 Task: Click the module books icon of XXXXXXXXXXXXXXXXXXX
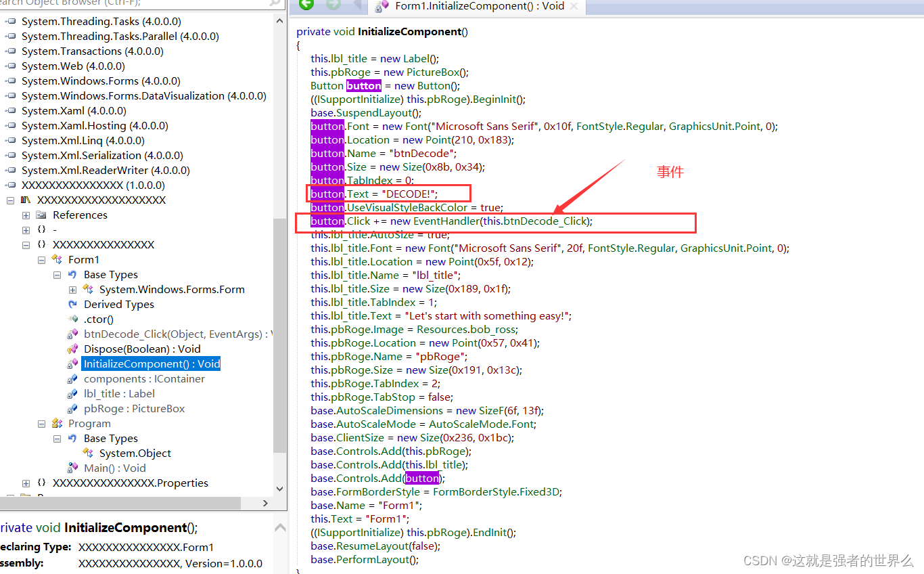point(26,200)
